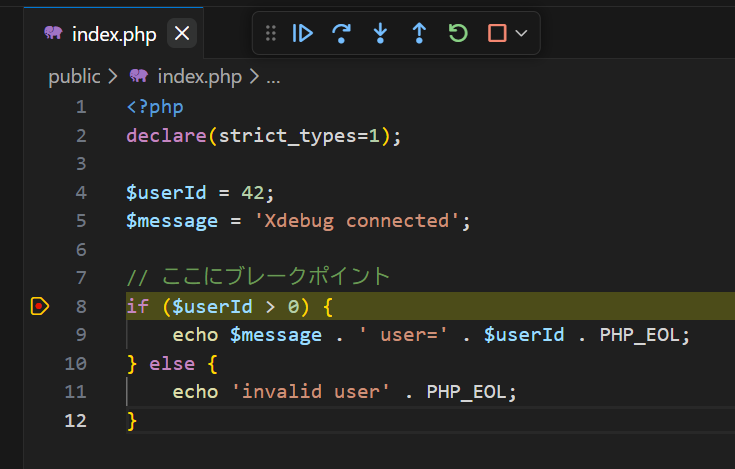Click Continue in the debug toolbar
The height and width of the screenshot is (469, 735).
pyautogui.click(x=302, y=33)
